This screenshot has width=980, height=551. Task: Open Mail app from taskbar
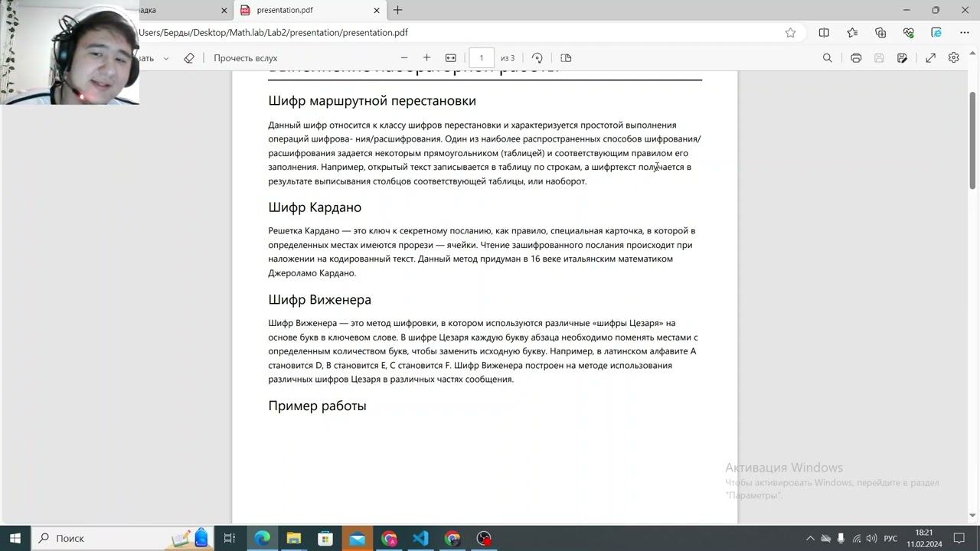358,538
